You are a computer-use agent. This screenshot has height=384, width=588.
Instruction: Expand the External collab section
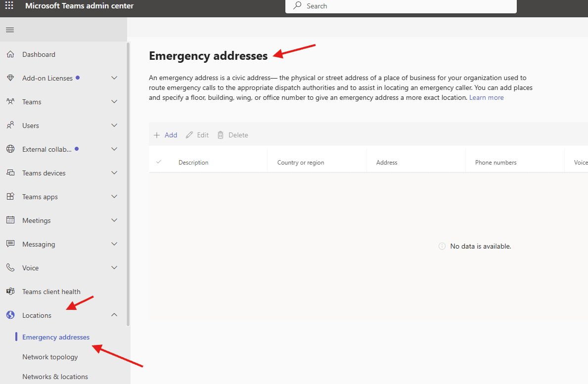tap(114, 149)
